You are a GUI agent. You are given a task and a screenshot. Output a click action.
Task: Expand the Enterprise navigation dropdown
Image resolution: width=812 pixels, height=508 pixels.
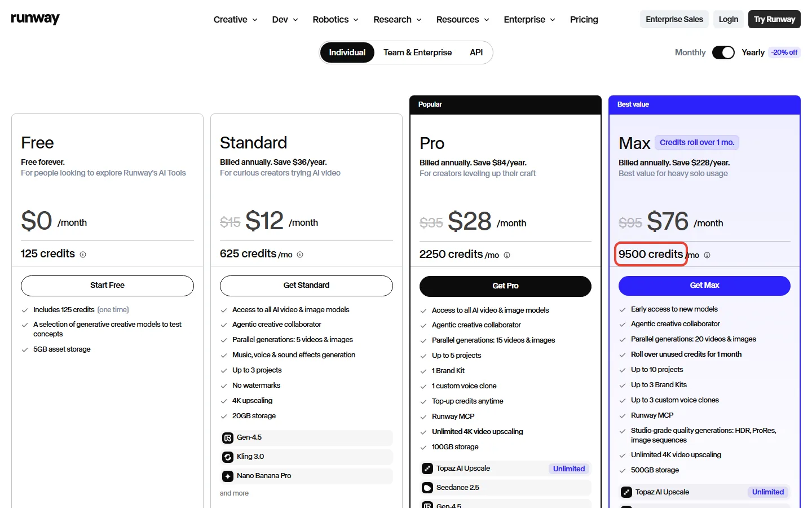[x=529, y=19]
